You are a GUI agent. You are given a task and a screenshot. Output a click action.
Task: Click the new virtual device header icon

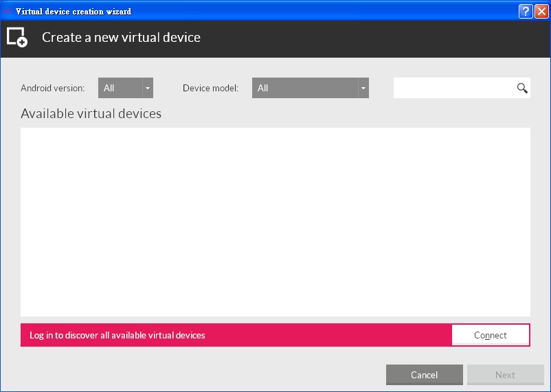pyautogui.click(x=17, y=38)
